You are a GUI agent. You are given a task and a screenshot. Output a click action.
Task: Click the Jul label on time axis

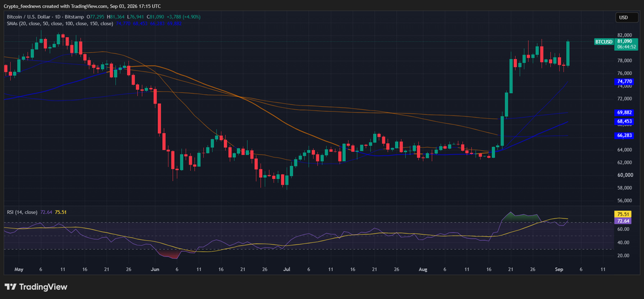point(287,270)
